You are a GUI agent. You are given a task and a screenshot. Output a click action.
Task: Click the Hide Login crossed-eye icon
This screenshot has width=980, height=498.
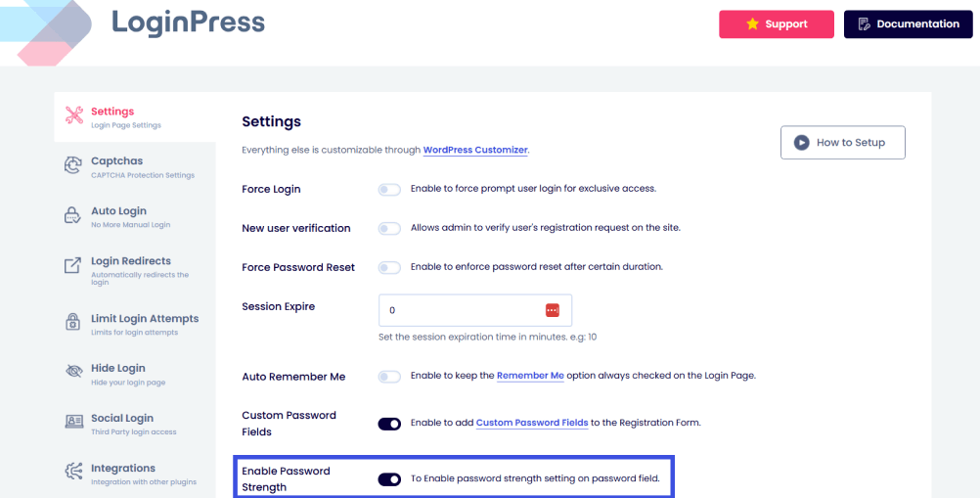74,373
